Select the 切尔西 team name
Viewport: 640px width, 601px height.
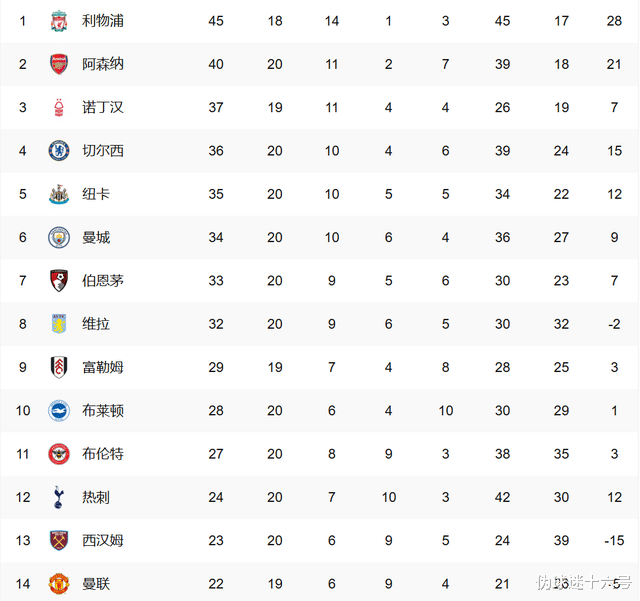(103, 151)
